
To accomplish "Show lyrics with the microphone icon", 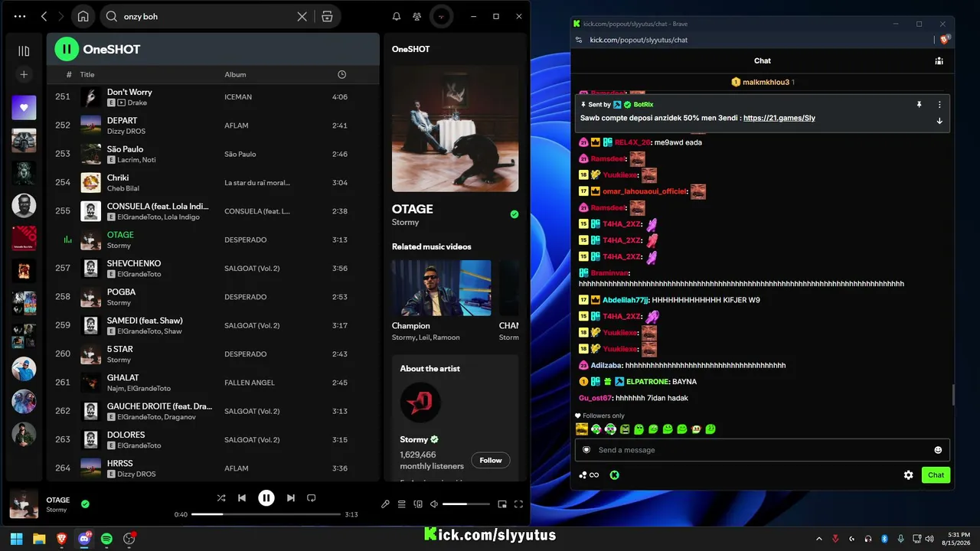I will [x=385, y=504].
